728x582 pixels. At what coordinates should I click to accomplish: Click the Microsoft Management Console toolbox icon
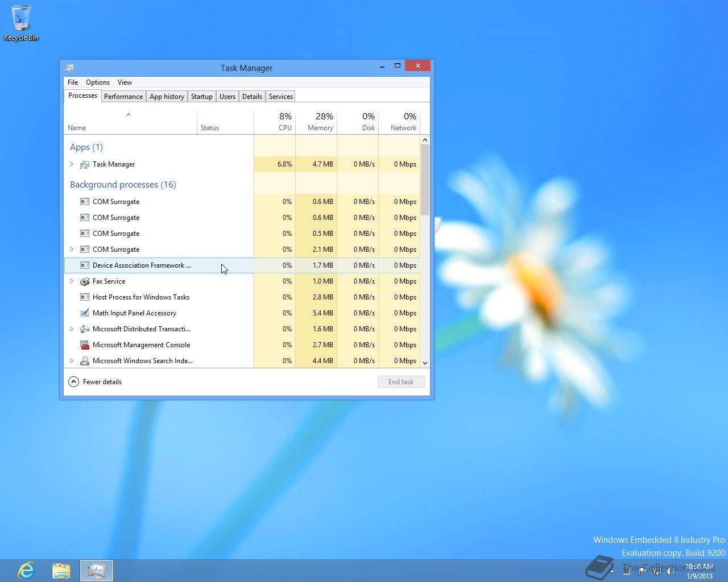85,345
